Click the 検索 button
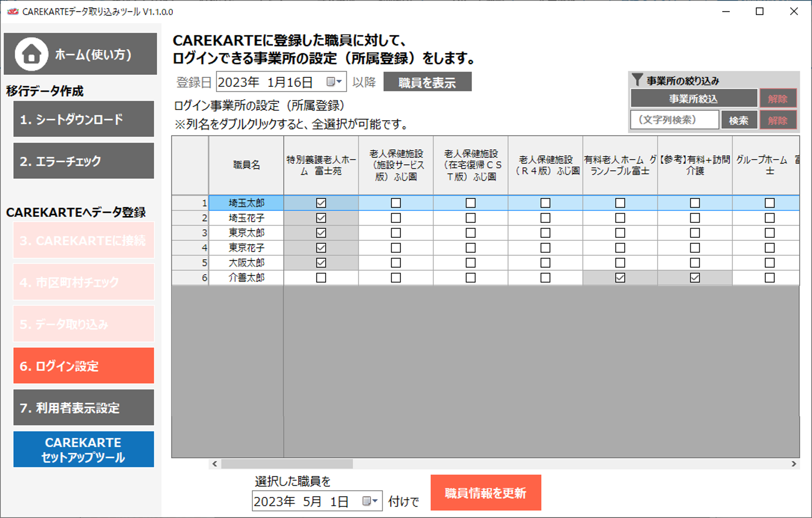Screen dimensions: 812x518 point(739,120)
